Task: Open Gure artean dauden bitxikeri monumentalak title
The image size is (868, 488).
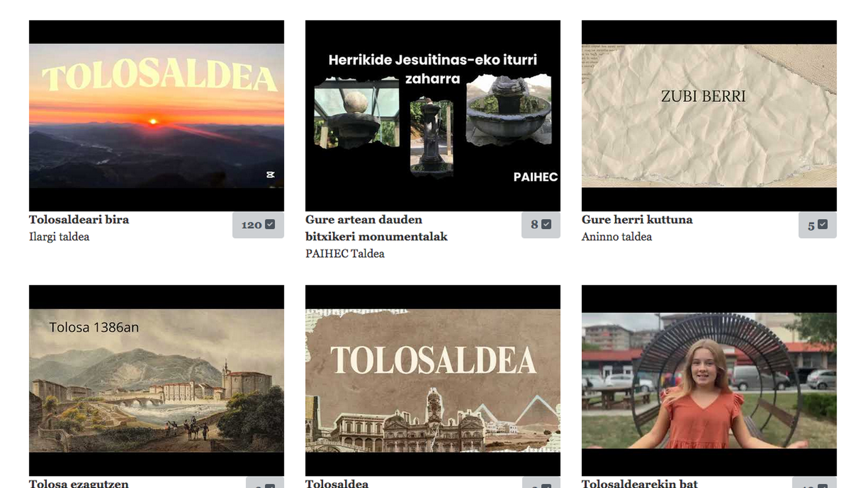Action: point(376,228)
